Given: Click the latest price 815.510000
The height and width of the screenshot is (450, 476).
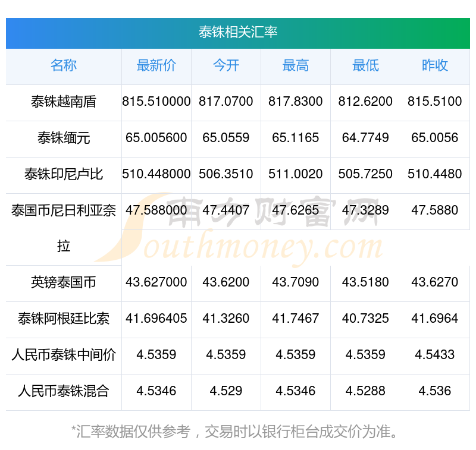Looking at the screenshot, I should (x=156, y=101).
